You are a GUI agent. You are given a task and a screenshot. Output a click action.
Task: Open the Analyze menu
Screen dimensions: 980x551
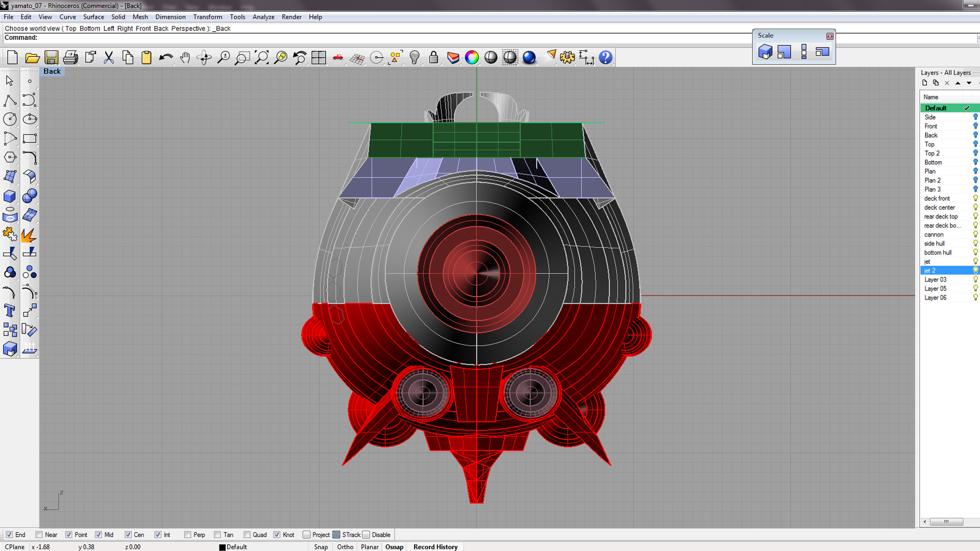click(x=263, y=17)
